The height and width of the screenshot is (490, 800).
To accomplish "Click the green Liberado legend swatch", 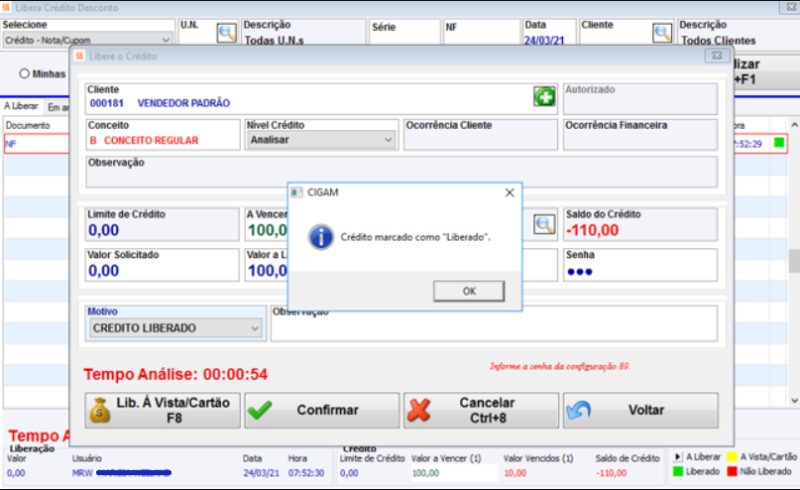I will (678, 471).
